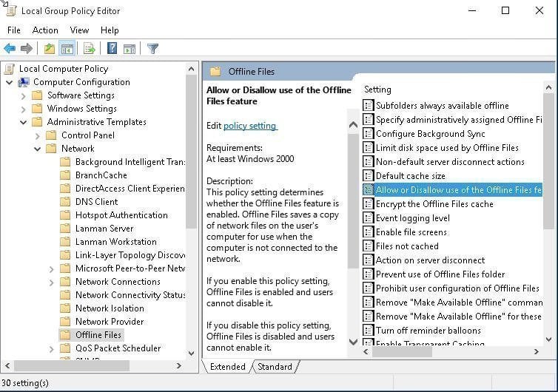Click tree pane vertical scrollbar down arrow

coord(191,354)
